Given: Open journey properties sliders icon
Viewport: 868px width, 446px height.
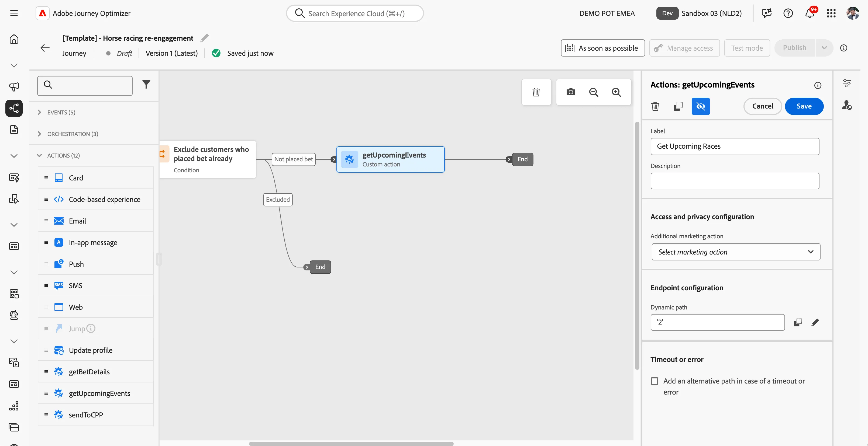Looking at the screenshot, I should pos(847,83).
